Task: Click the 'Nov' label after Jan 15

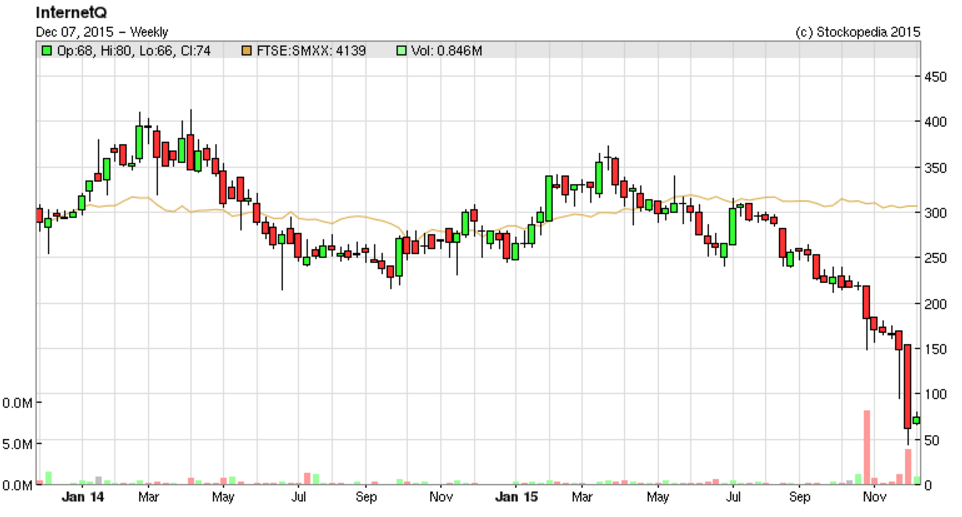Action: tap(874, 497)
